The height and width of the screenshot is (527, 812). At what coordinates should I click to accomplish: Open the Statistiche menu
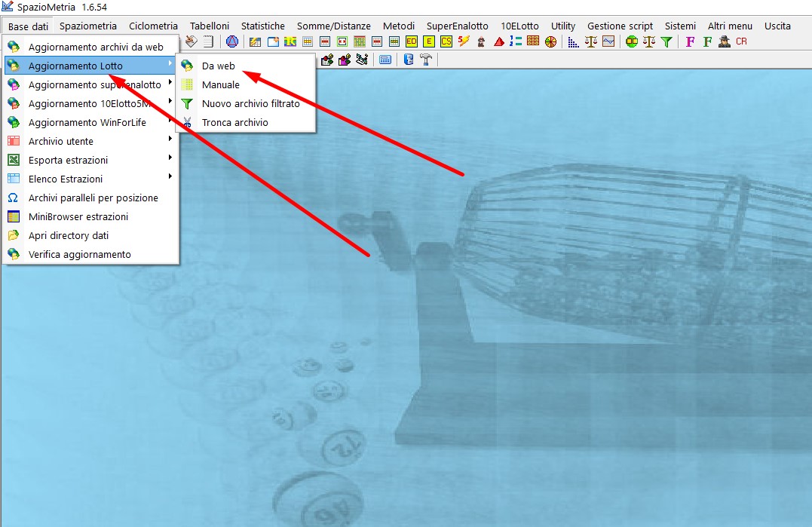point(262,26)
